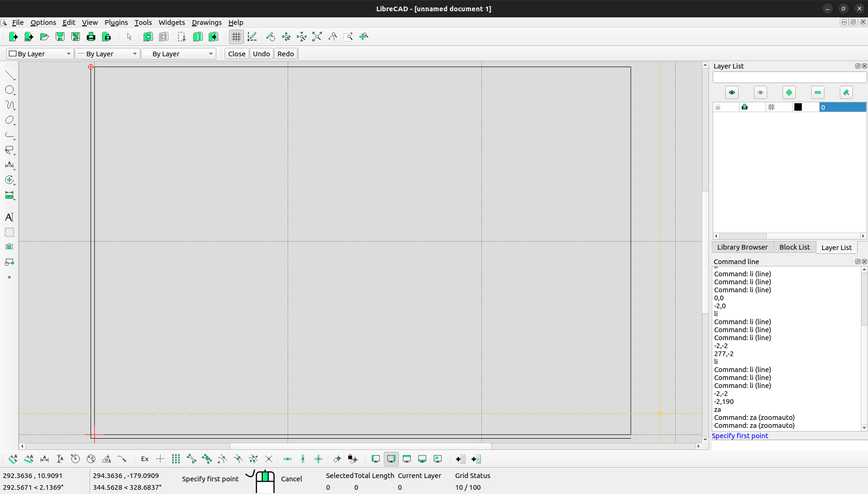Click the command line input field
The width and height of the screenshot is (868, 494).
[789, 445]
